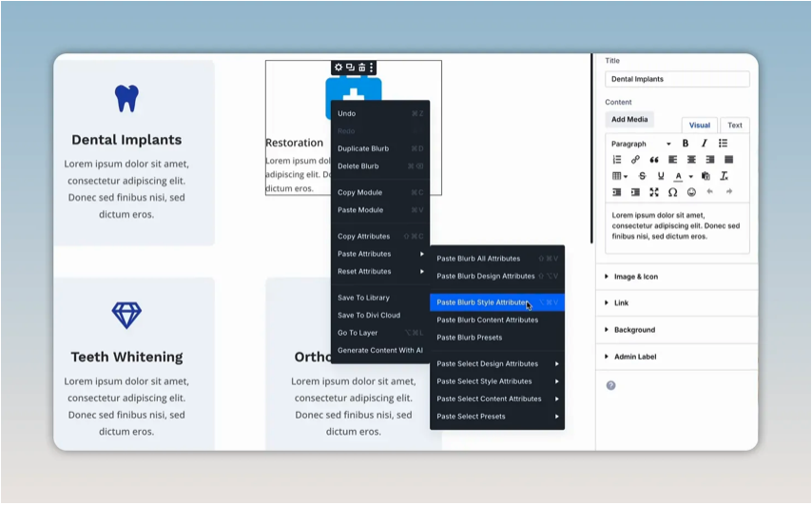Screen dimensions: 812x505
Task: Toggle fullscreen editor mode
Action: point(654,192)
